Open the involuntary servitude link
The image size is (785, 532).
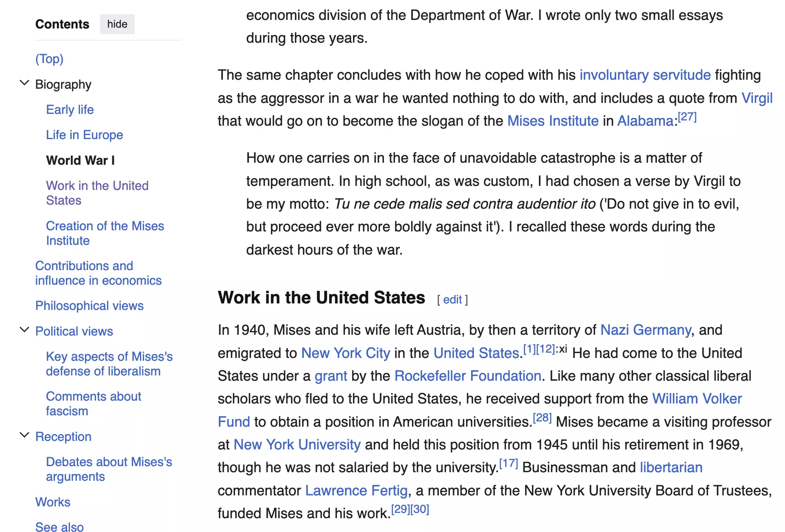pyautogui.click(x=645, y=75)
